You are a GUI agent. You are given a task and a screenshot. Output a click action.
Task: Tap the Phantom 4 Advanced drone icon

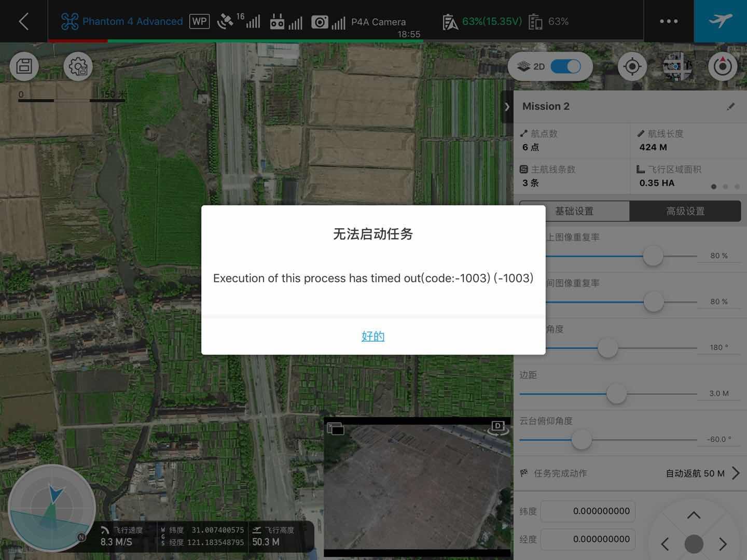pyautogui.click(x=70, y=21)
